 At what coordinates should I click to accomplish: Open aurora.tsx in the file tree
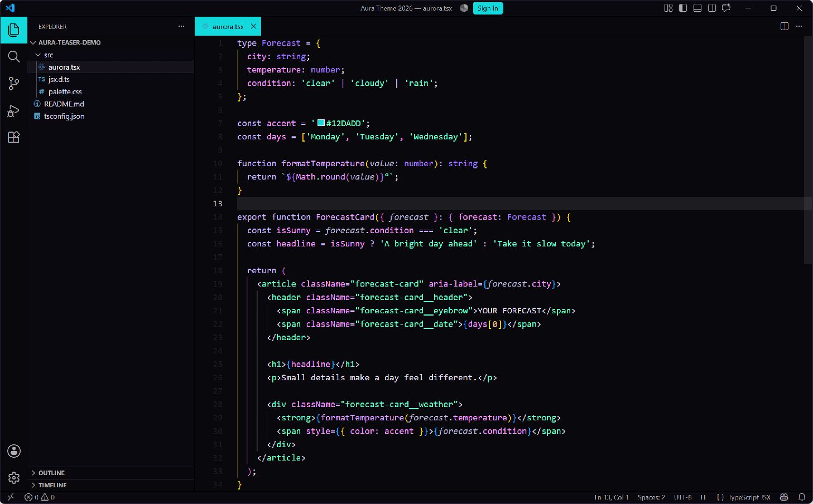click(111, 67)
